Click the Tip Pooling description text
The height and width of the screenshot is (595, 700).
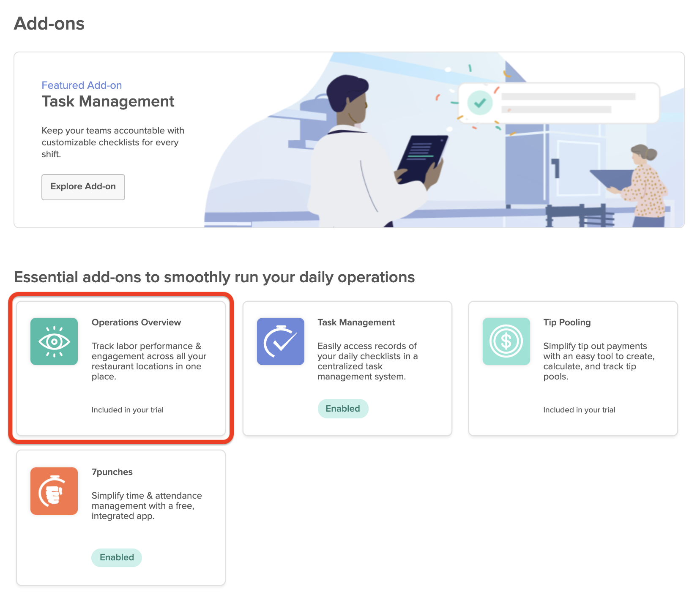(599, 361)
